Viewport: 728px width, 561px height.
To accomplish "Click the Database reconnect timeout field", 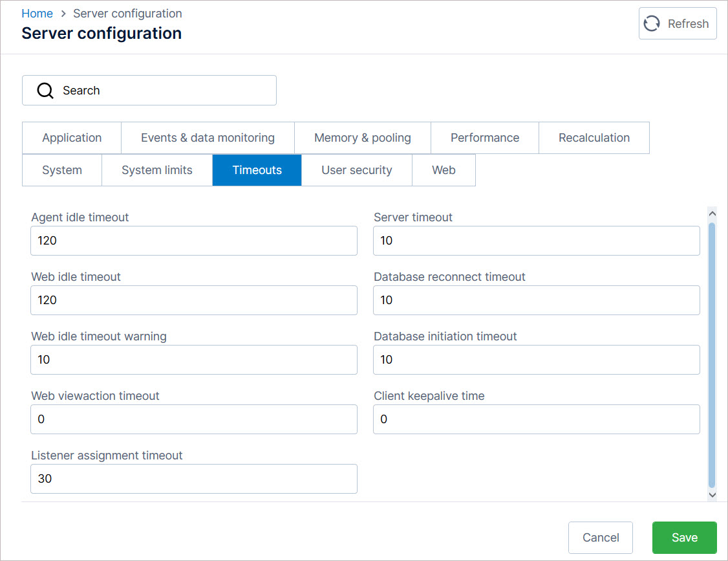I will pyautogui.click(x=536, y=300).
